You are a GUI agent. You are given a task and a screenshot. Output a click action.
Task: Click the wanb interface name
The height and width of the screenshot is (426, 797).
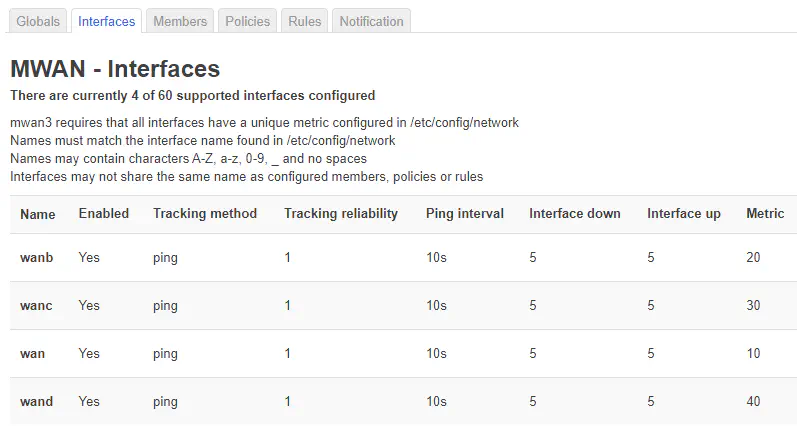pos(37,257)
